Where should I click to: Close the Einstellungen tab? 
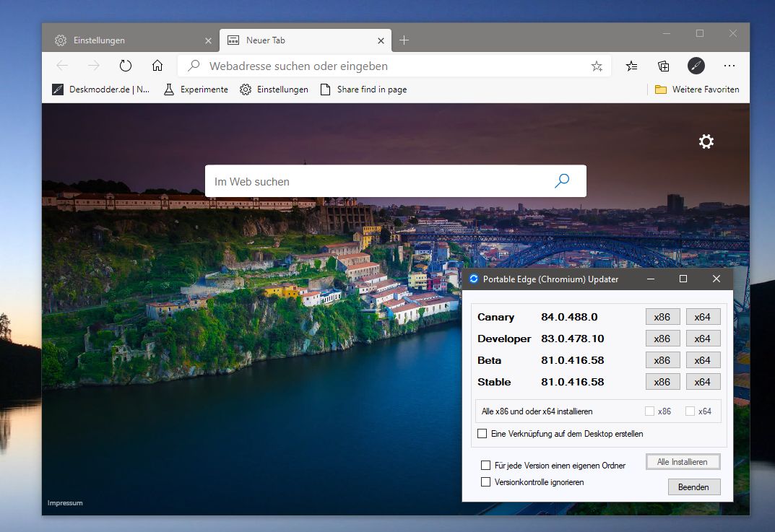[208, 40]
